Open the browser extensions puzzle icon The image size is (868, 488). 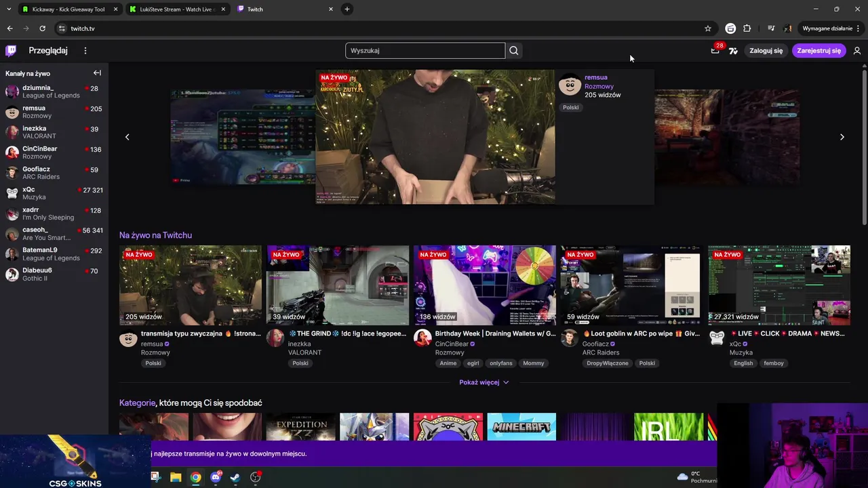coord(747,28)
